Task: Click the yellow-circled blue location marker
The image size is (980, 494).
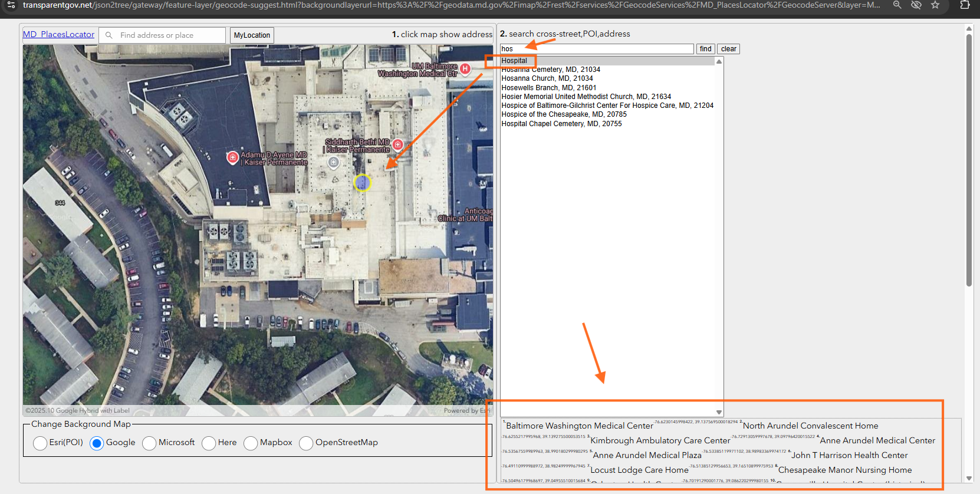Action: [362, 183]
